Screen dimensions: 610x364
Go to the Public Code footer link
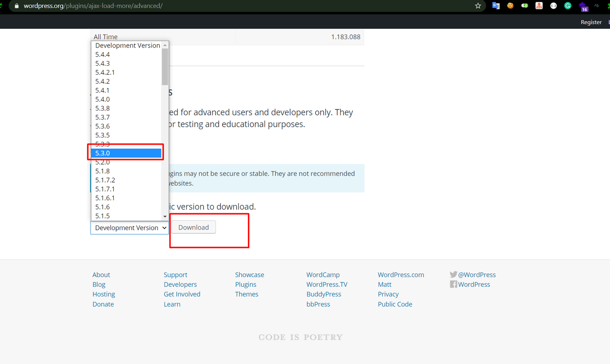(x=395, y=304)
